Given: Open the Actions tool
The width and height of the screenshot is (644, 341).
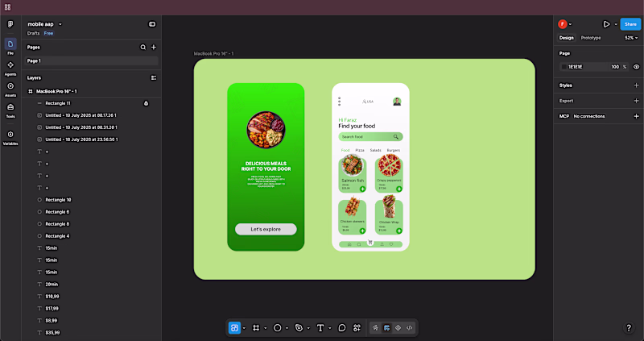Looking at the screenshot, I should (357, 328).
